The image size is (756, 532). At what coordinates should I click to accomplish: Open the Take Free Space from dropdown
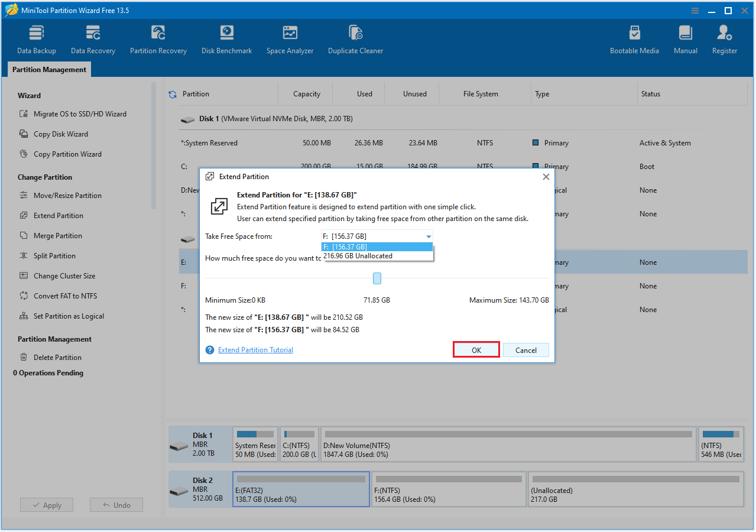tap(429, 236)
